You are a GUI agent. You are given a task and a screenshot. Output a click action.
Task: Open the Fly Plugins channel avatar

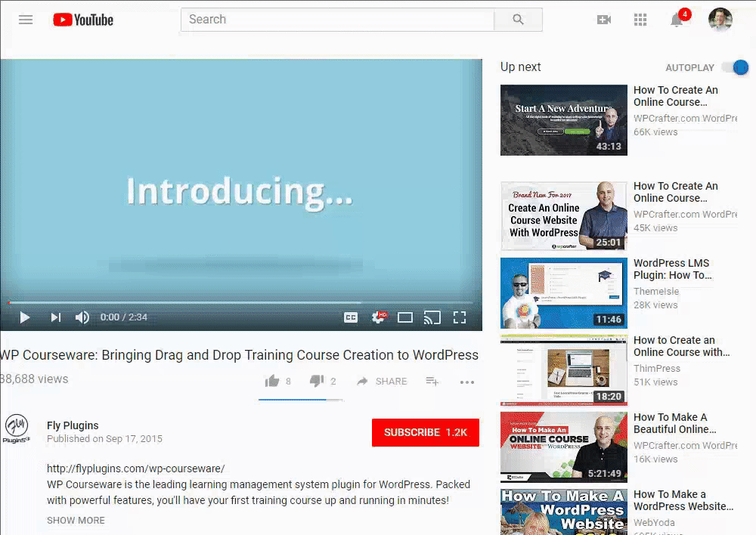tap(17, 427)
